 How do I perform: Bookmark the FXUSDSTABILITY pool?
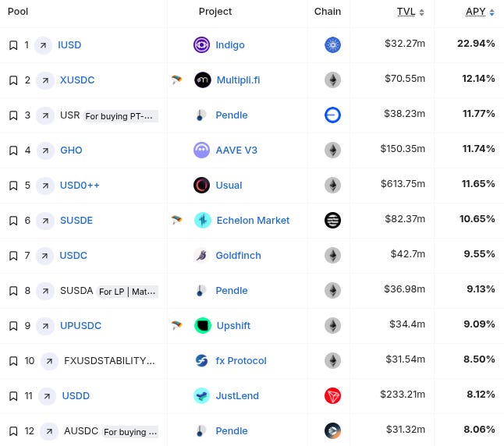(x=13, y=361)
